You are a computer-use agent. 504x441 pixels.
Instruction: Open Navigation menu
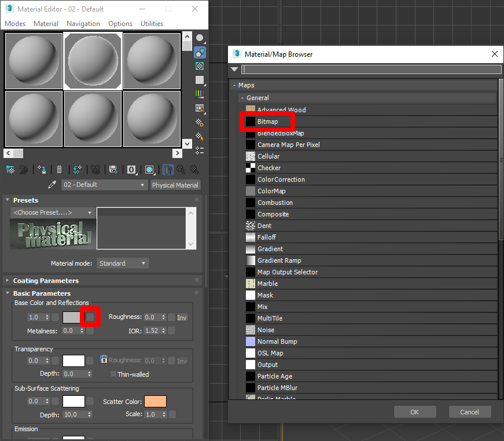(x=83, y=24)
